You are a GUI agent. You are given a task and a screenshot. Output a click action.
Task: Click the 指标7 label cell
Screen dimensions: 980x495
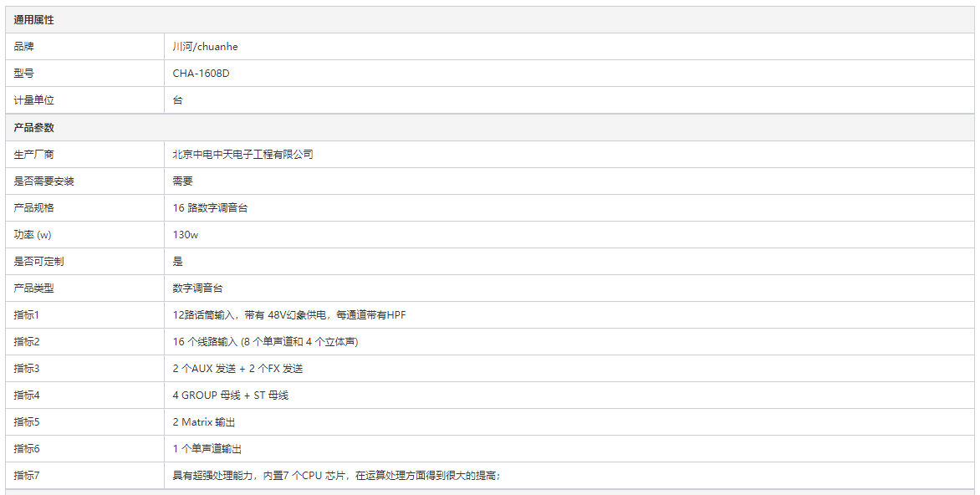pyautogui.click(x=85, y=477)
